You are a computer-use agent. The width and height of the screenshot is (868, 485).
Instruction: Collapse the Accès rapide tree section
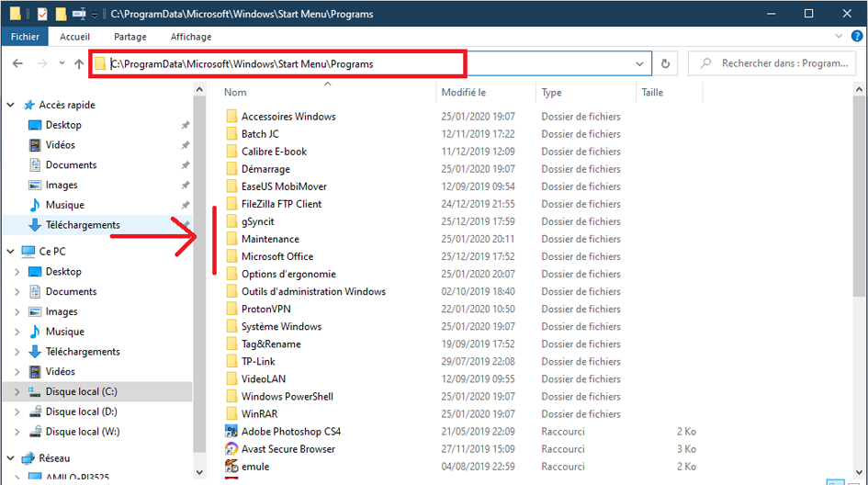[x=10, y=105]
